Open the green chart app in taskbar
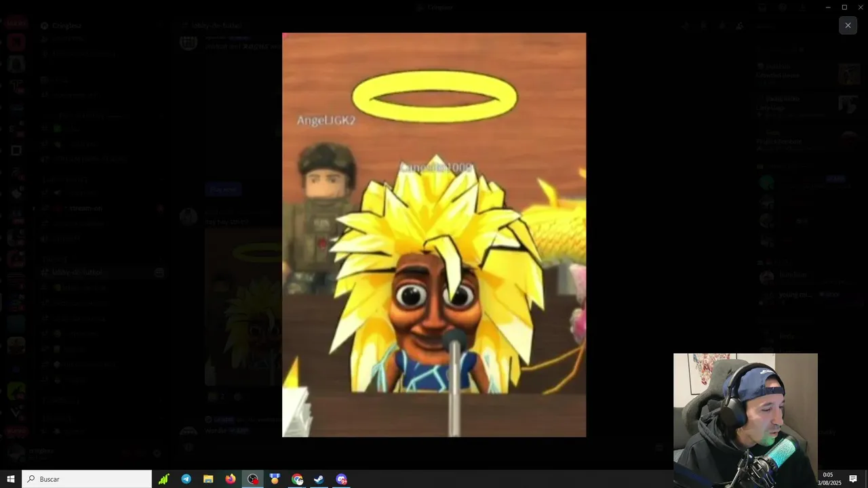868x488 pixels. point(163,479)
